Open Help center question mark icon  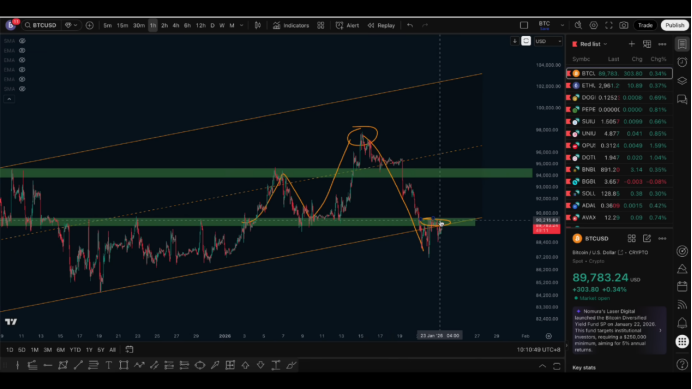coord(682,364)
